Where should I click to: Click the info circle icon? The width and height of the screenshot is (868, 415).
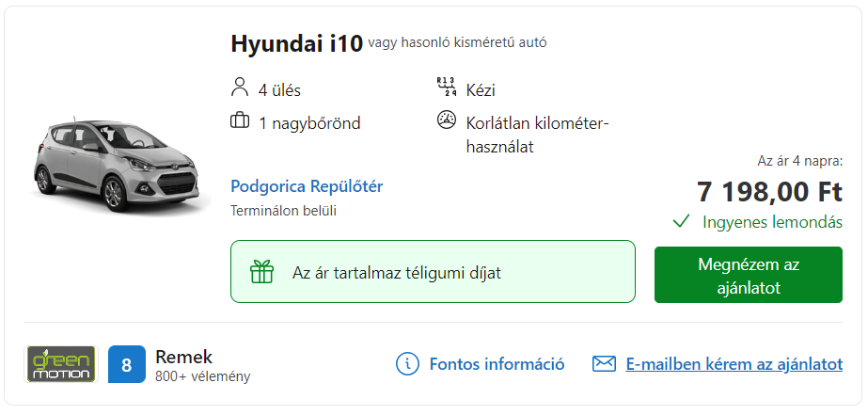click(408, 364)
